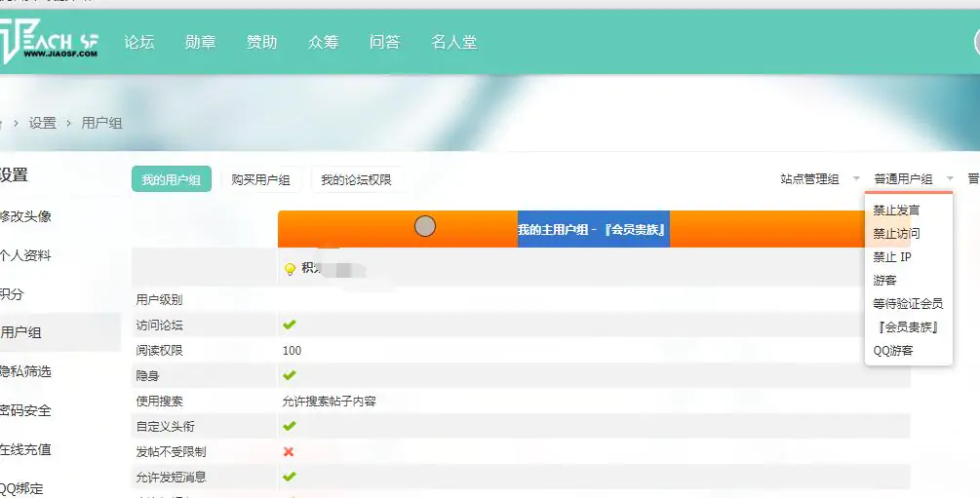Open the 普通用户组 menu label
980x498 pixels.
click(903, 179)
